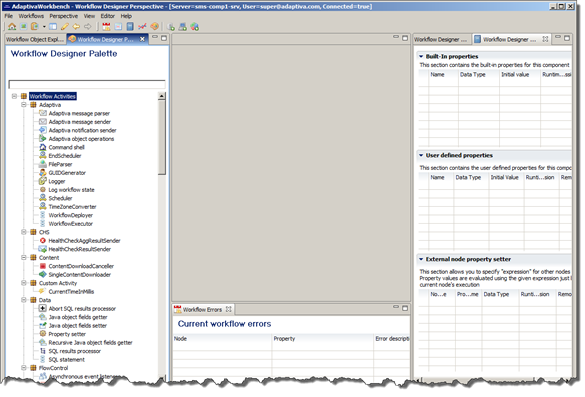Click the forward arrow toolbar icon
This screenshot has width=585, height=397.
pyautogui.click(x=87, y=26)
